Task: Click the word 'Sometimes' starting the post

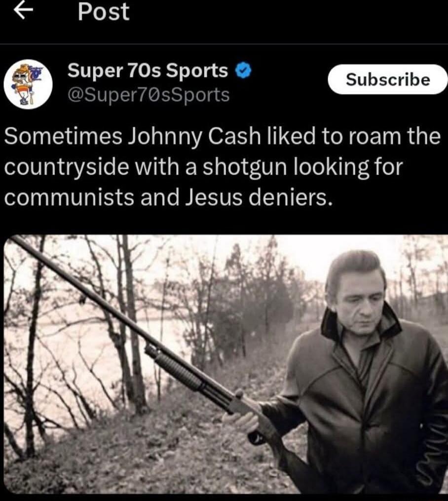Action: (x=63, y=136)
